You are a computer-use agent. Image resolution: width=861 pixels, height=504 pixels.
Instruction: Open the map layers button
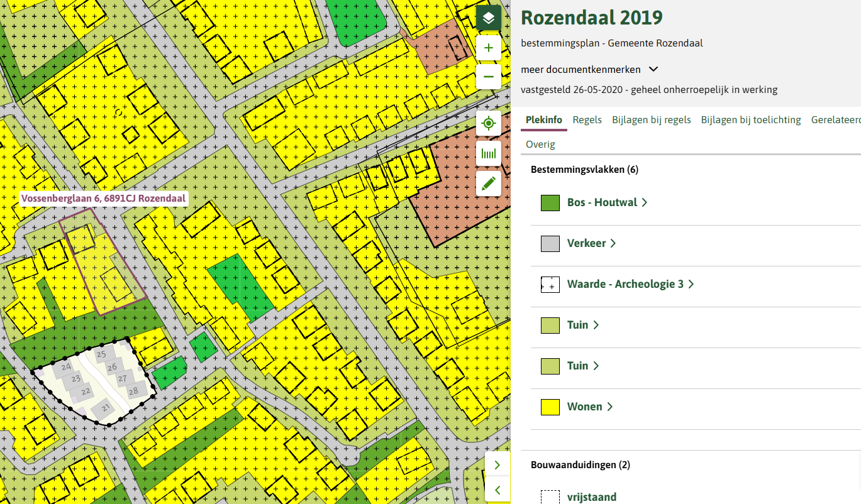[x=488, y=18]
